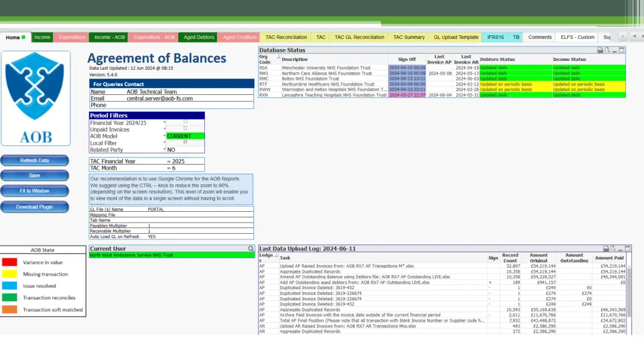
Task: Select the Manchester University NHS Foundation Trust row
Action: click(442, 68)
